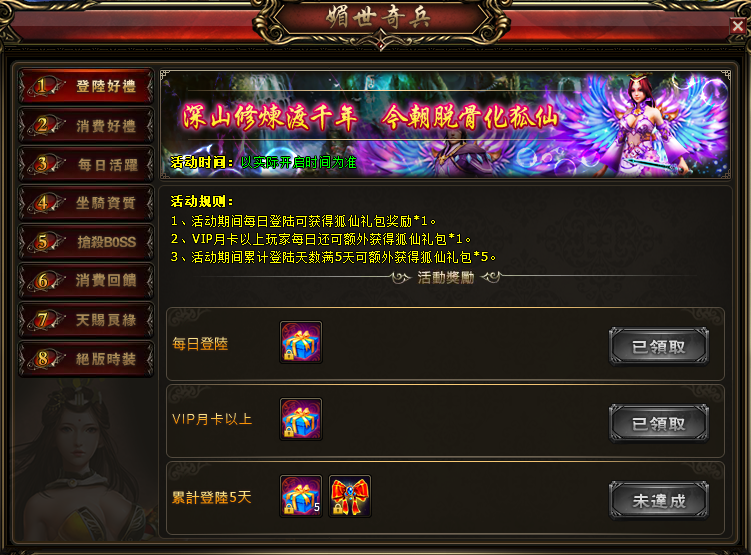The height and width of the screenshot is (555, 751).
Task: Close the 媚世奇兵 event window
Action: 738,26
